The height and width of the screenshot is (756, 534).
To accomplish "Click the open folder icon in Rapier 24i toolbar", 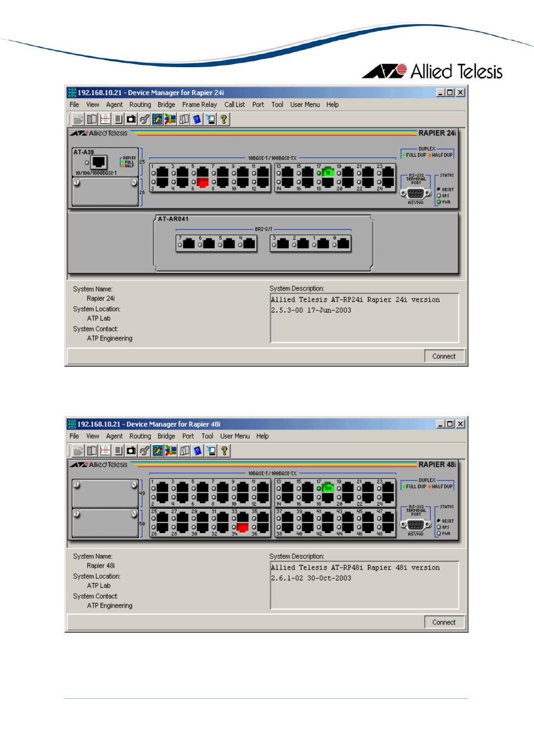I will click(x=78, y=119).
